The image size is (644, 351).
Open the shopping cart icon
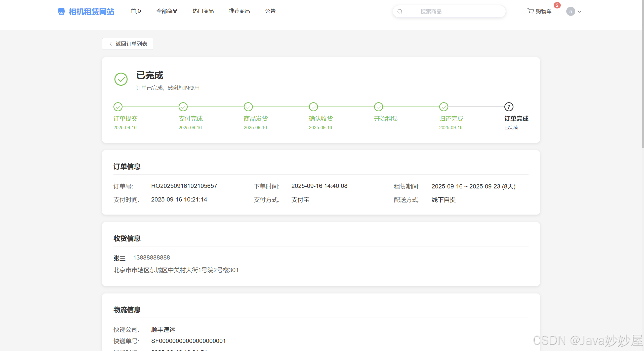click(530, 11)
